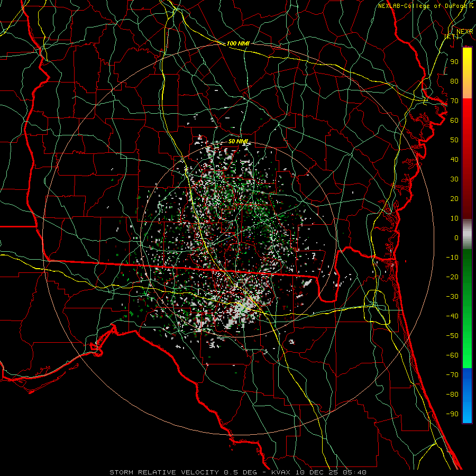This screenshot has width=476, height=476.
Task: Click the -80 value on velocity scale
Action: point(452,395)
